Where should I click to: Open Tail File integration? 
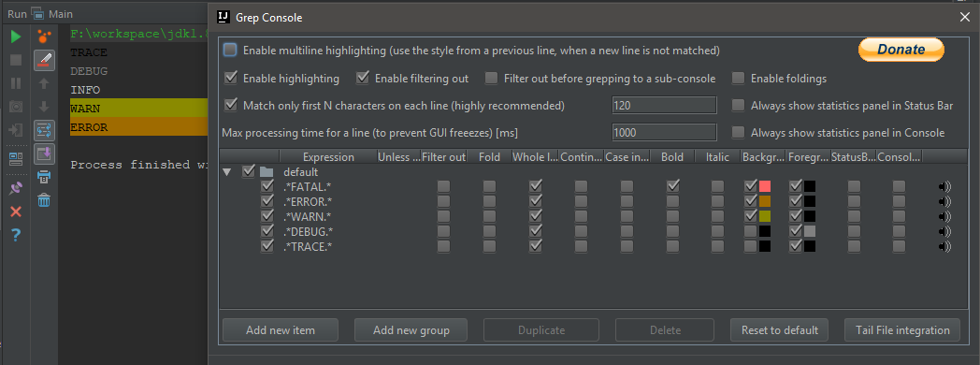pos(901,330)
